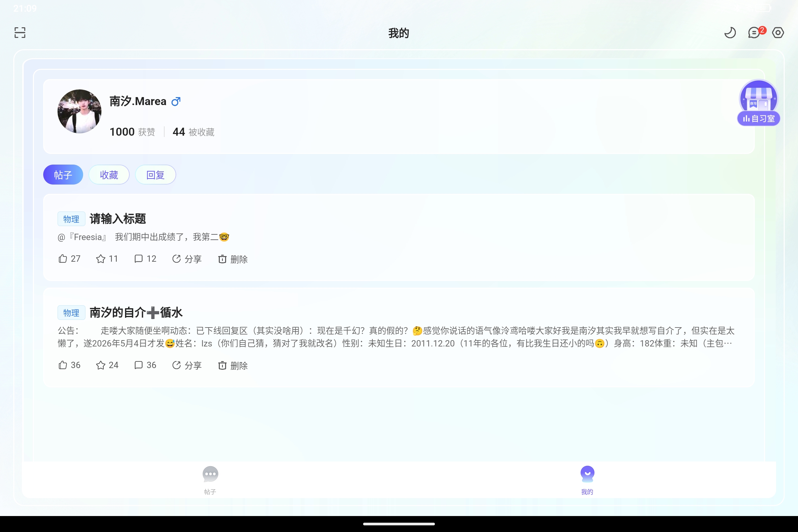Image resolution: width=798 pixels, height=532 pixels.
Task: Like the 请输入标题 post with 27 likes
Action: pyautogui.click(x=69, y=259)
